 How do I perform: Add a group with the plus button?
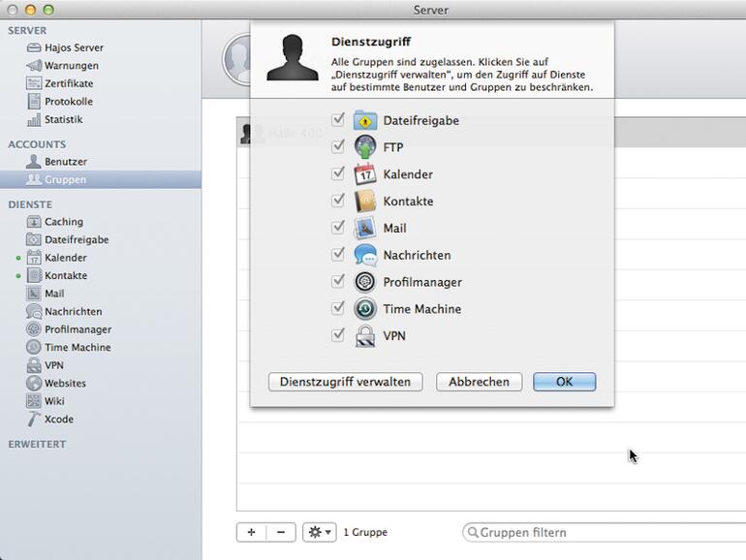coord(251,532)
